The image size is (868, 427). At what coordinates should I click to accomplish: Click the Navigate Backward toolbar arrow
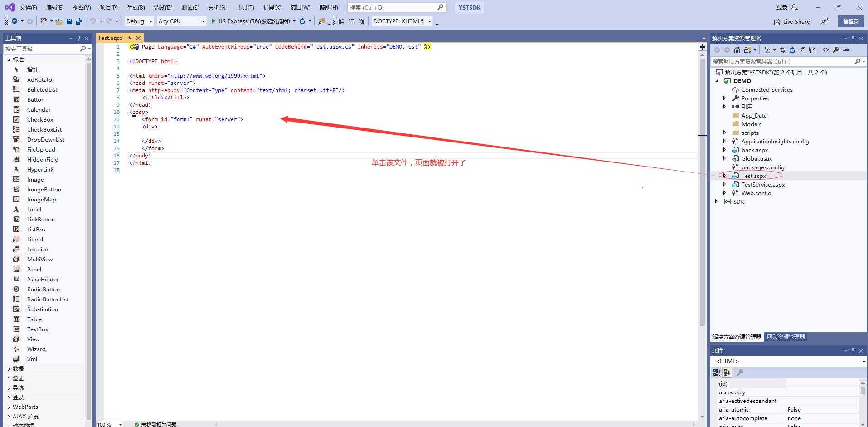15,21
